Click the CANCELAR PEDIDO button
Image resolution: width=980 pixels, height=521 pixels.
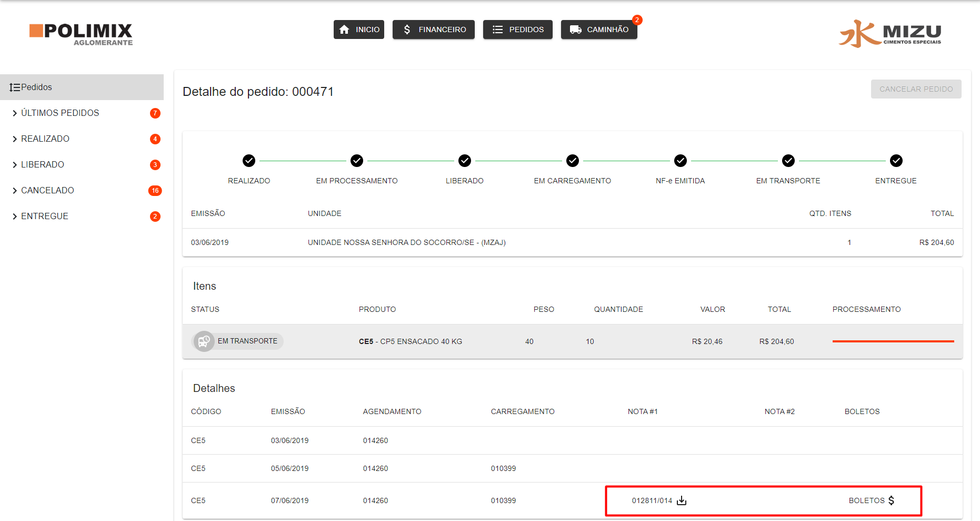point(916,89)
